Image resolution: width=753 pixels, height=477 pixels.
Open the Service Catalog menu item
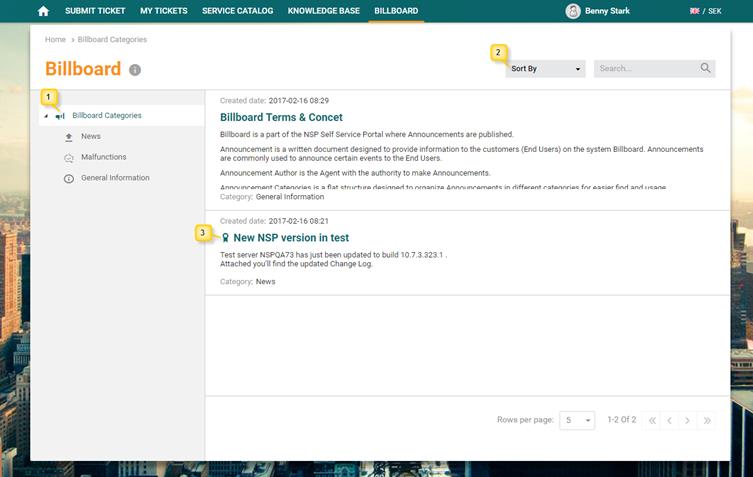(x=237, y=11)
